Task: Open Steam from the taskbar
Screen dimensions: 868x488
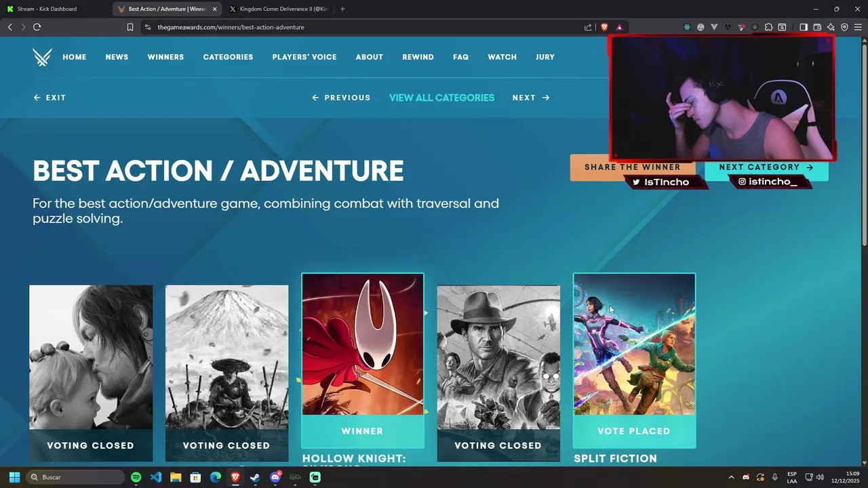Action: coord(255,477)
